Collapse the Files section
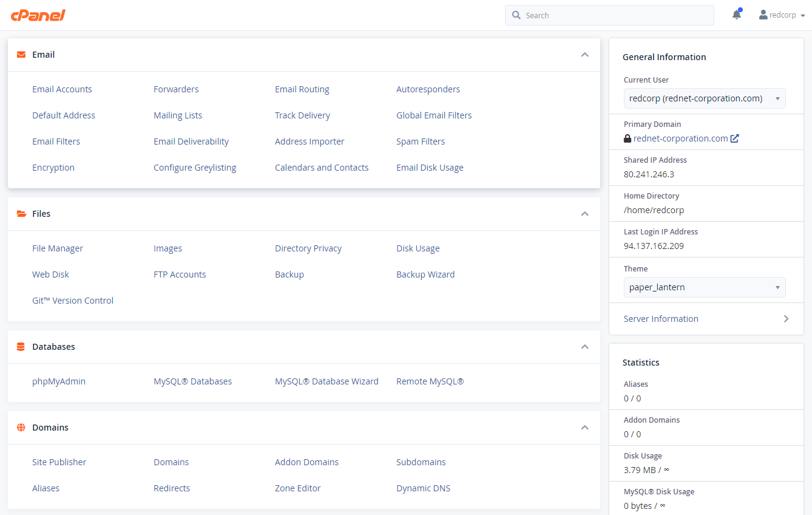The height and width of the screenshot is (515, 812). (584, 214)
